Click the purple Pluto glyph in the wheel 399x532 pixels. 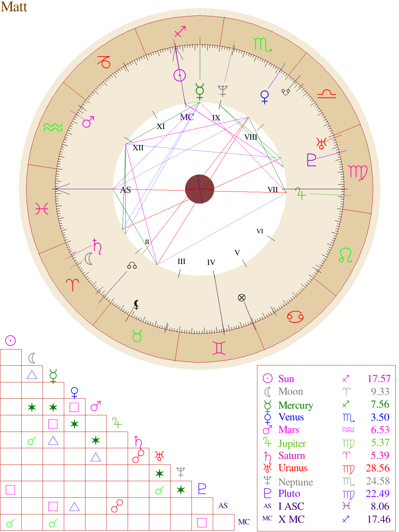click(312, 160)
